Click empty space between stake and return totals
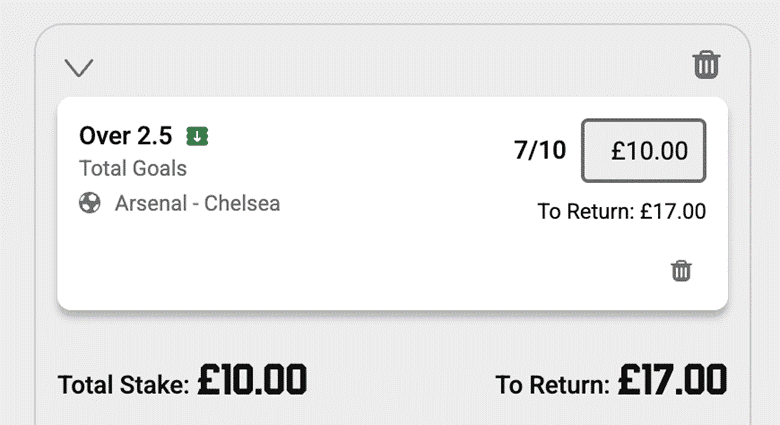The image size is (780, 425). [x=400, y=383]
